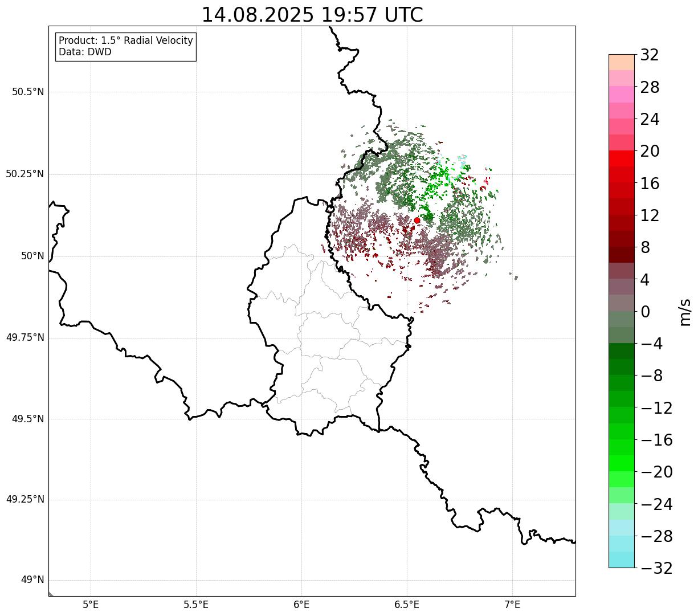Click the colorbar tick label 32
This screenshot has width=698, height=616.
point(650,55)
